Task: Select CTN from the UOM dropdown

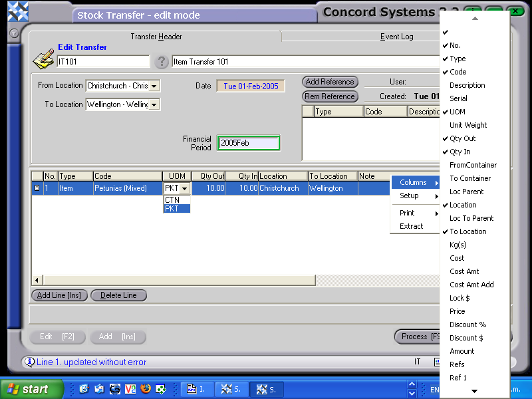Action: click(173, 199)
